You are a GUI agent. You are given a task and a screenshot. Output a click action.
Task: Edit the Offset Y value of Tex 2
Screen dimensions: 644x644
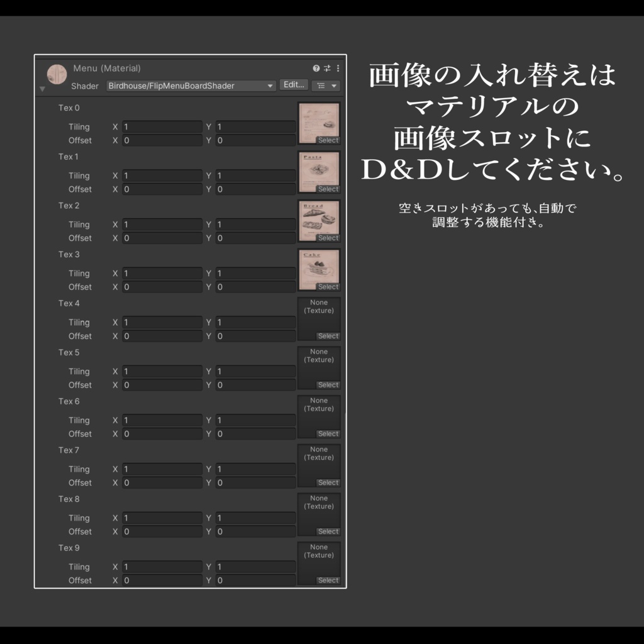255,238
